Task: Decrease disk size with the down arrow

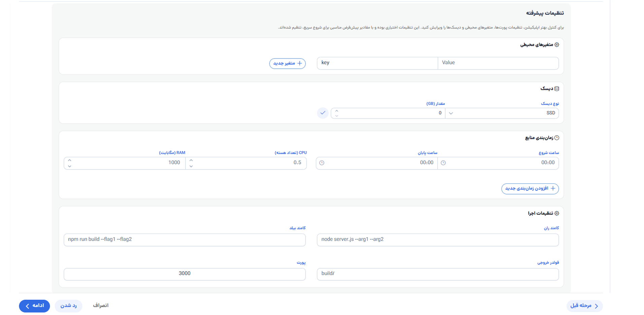Action: point(336,116)
